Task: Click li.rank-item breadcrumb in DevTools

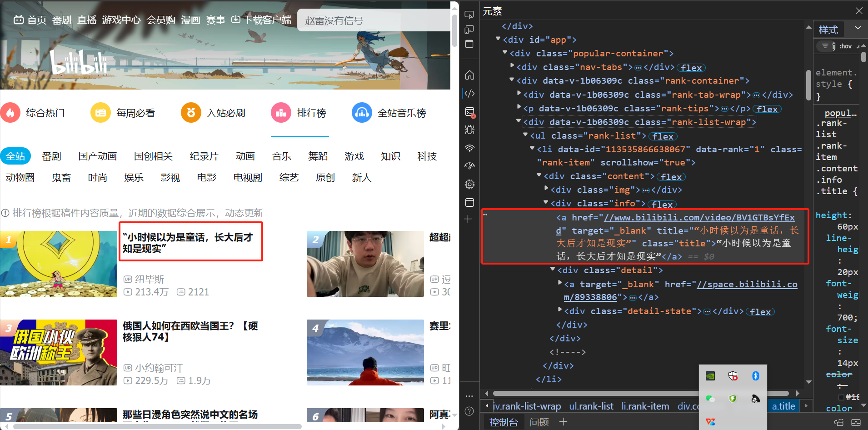Action: tap(645, 406)
